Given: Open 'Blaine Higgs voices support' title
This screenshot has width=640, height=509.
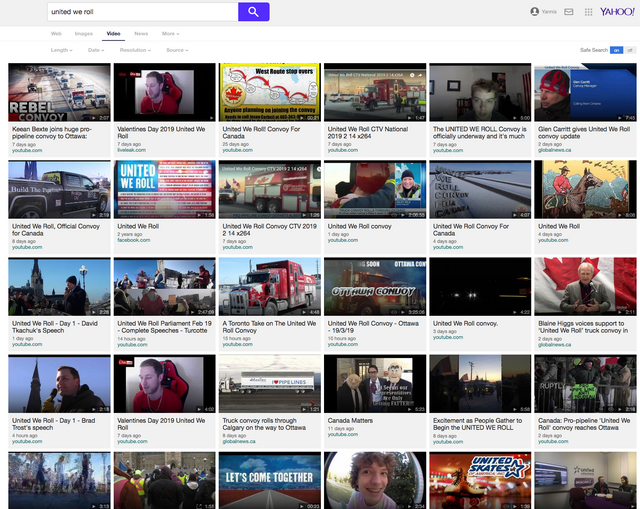Looking at the screenshot, I should (x=583, y=327).
